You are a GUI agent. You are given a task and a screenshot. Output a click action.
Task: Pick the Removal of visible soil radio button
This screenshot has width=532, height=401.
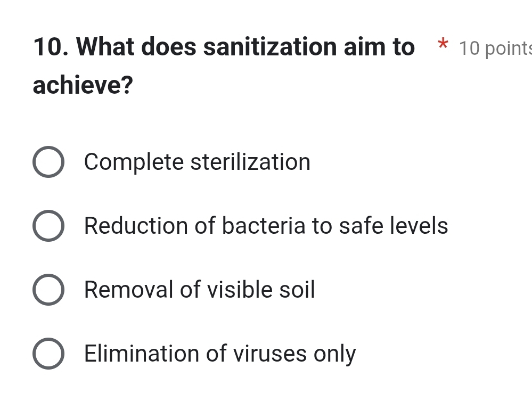pyautogui.click(x=48, y=289)
